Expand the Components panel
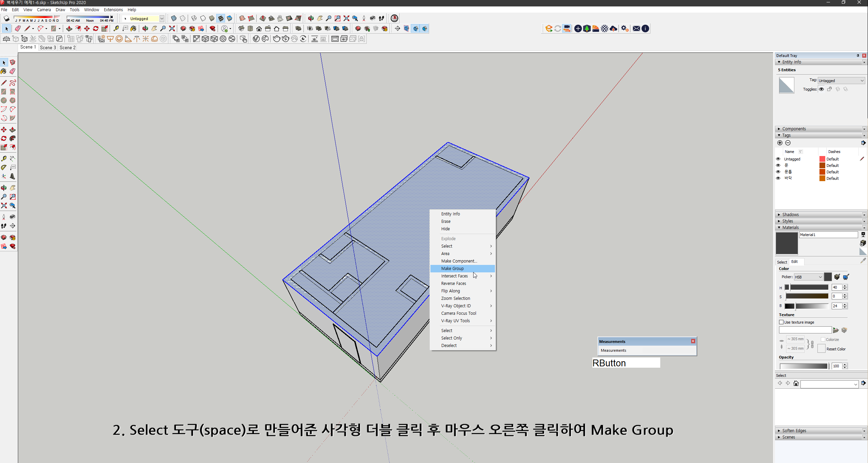Viewport: 868px width, 463px height. (x=779, y=129)
